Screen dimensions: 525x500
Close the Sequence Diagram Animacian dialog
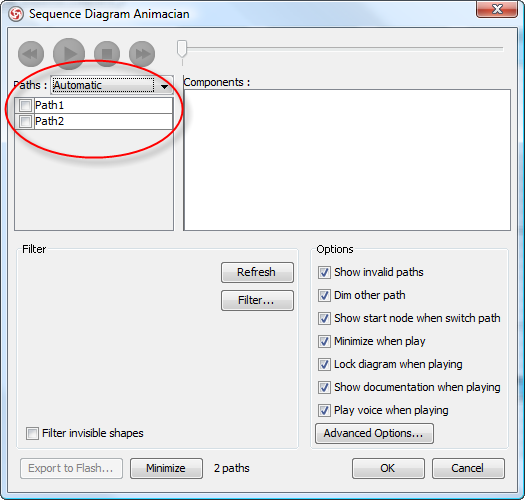[x=497, y=9]
